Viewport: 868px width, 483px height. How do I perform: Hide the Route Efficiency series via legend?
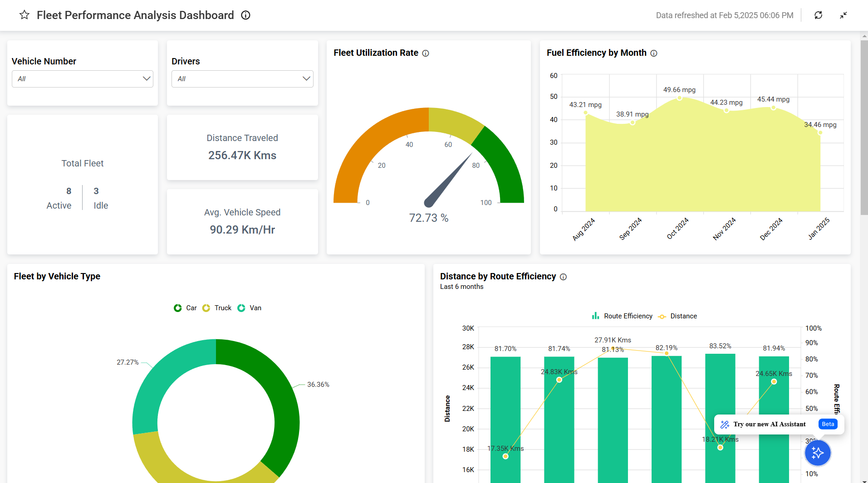[x=623, y=316]
